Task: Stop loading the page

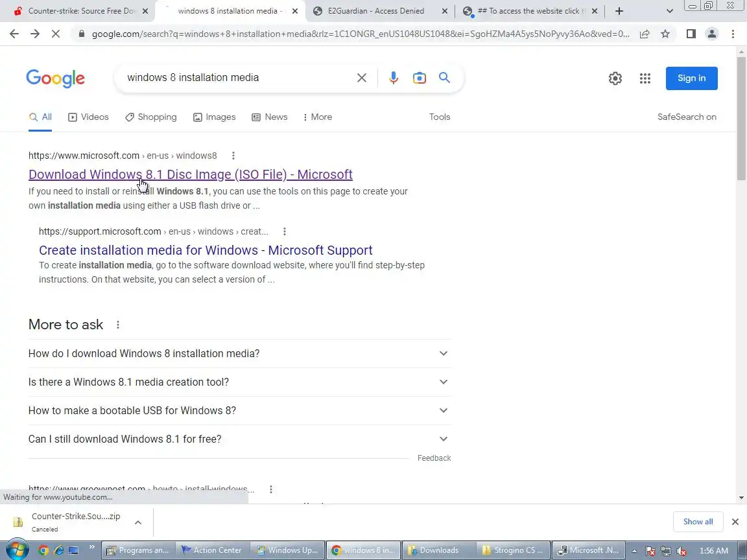Action: (55, 34)
